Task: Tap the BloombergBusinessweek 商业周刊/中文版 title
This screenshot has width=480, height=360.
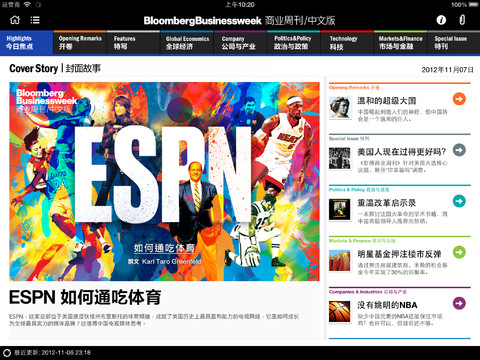Action: 239,21
